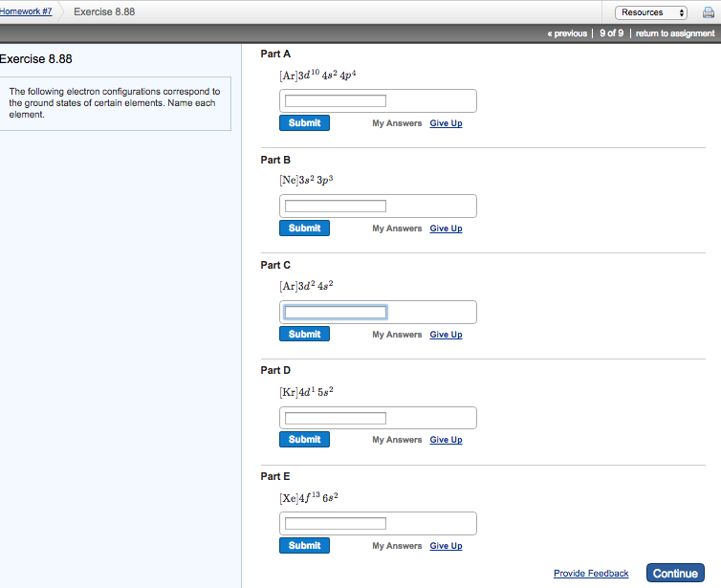
Task: Open the Provide Feedback link
Action: (x=591, y=574)
